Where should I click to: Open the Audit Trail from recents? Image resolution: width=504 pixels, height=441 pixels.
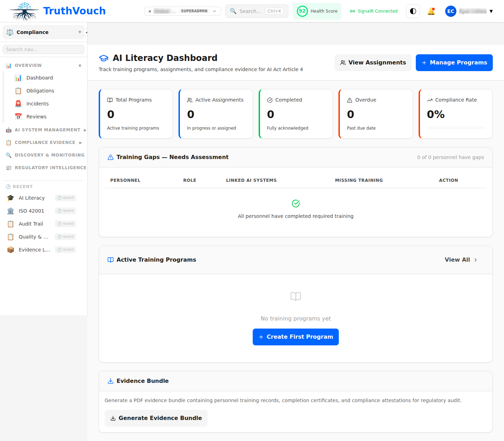(x=31, y=223)
